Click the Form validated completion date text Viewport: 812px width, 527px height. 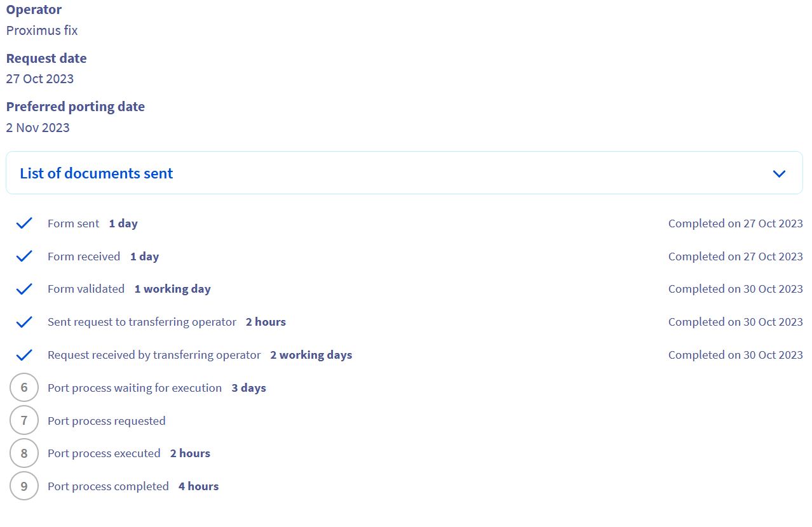click(735, 289)
